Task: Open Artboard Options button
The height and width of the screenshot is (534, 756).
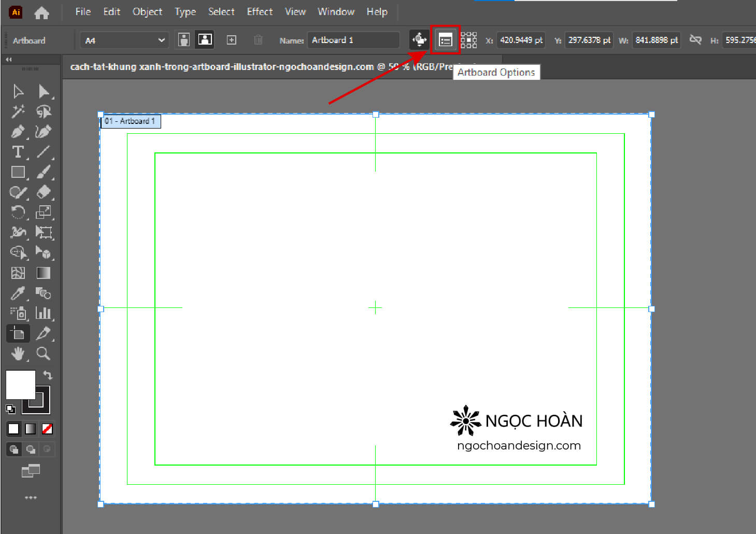Action: (445, 40)
